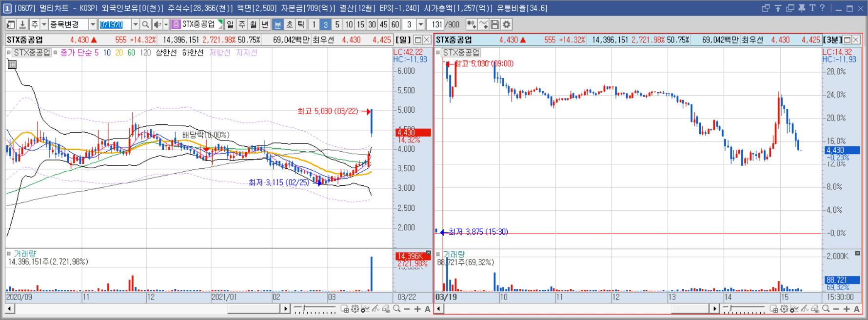Open the data grid icon in daily chart
Image resolution: width=868 pixels, height=320 pixels.
[12, 64]
